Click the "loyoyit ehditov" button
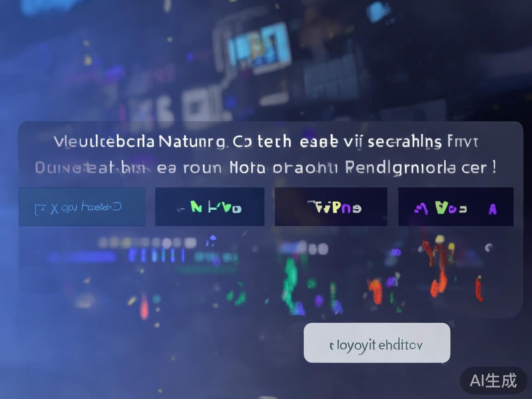 [377, 343]
